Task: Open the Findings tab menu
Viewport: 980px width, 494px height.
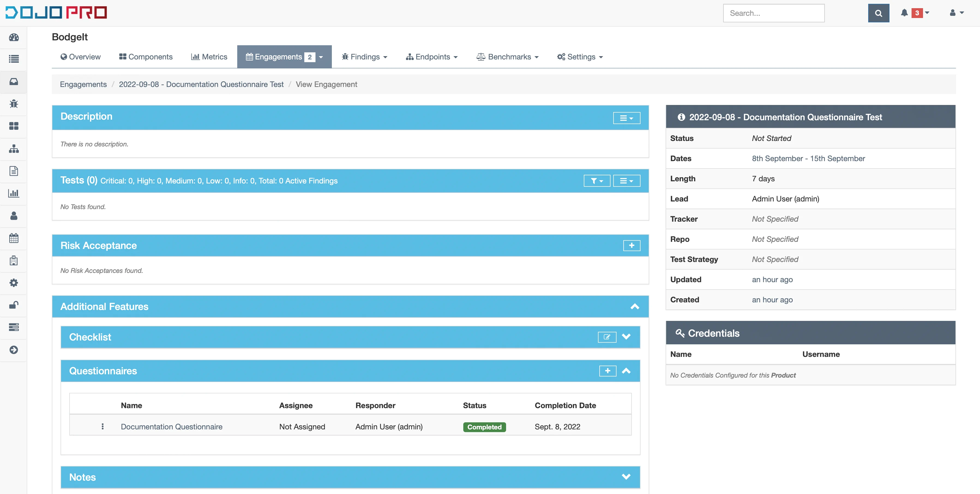Action: (364, 57)
